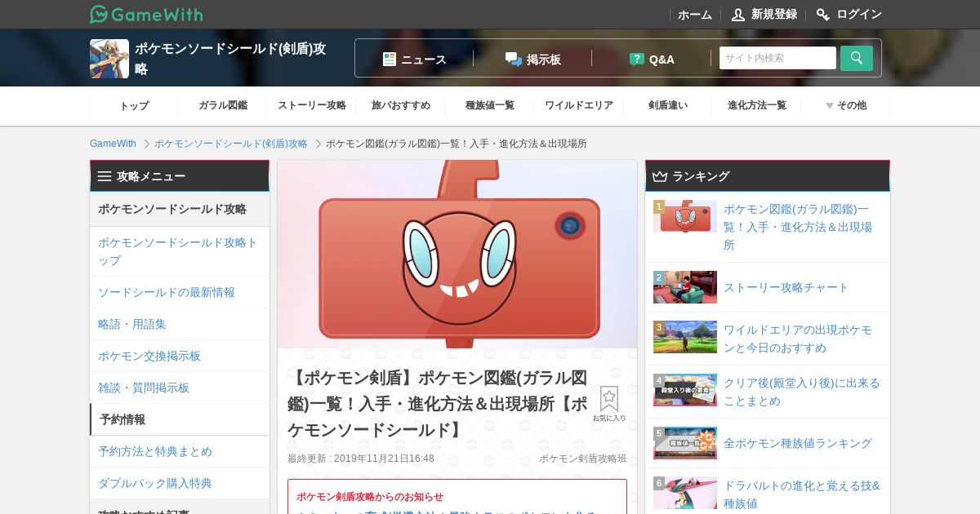Click the ポケモン剣盾攻略班 author text

[583, 459]
